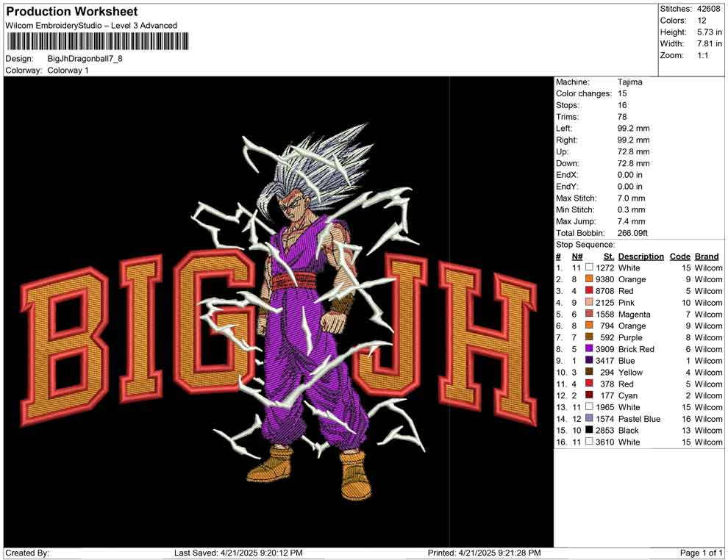Click the Colors value "12" in header
The width and height of the screenshot is (728, 560).
click(702, 21)
